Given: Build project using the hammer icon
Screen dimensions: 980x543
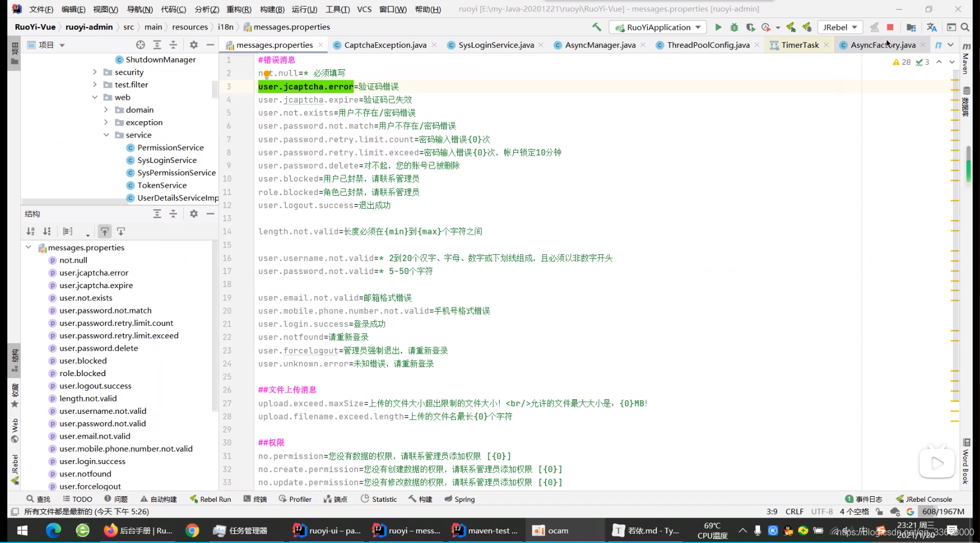Looking at the screenshot, I should 597,27.
